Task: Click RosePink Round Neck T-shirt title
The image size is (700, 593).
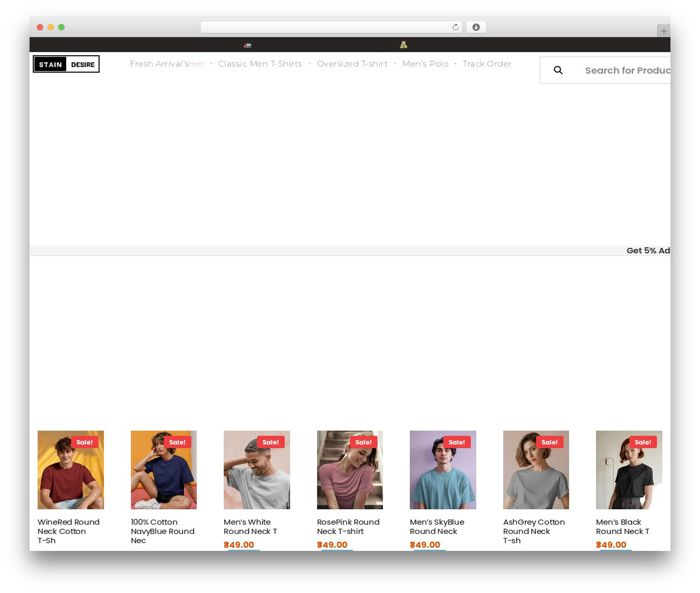Action: pyautogui.click(x=348, y=527)
